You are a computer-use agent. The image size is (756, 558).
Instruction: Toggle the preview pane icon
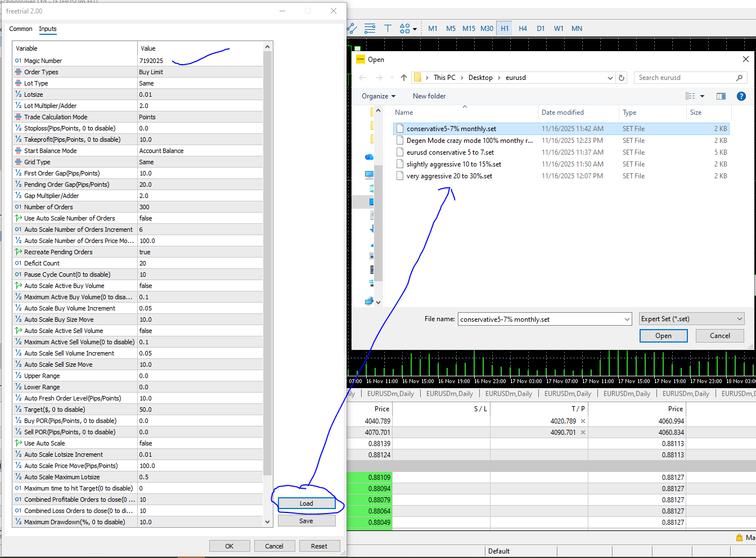[721, 96]
